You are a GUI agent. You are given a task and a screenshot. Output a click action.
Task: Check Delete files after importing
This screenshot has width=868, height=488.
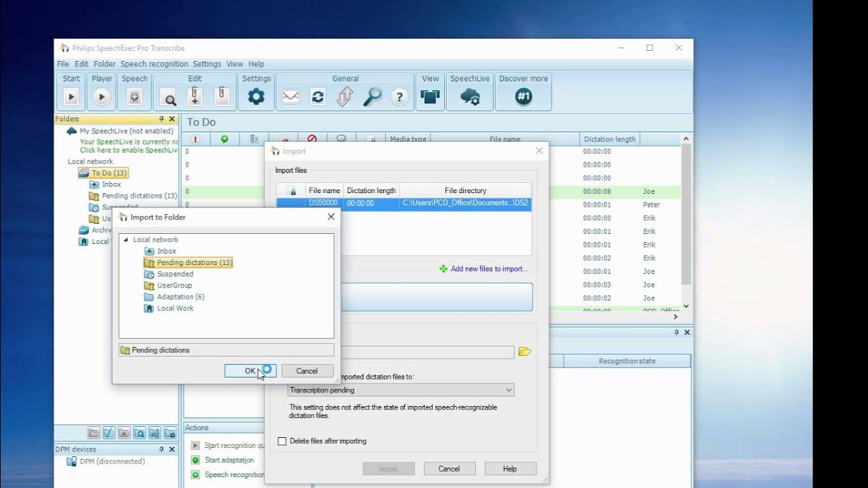(282, 441)
